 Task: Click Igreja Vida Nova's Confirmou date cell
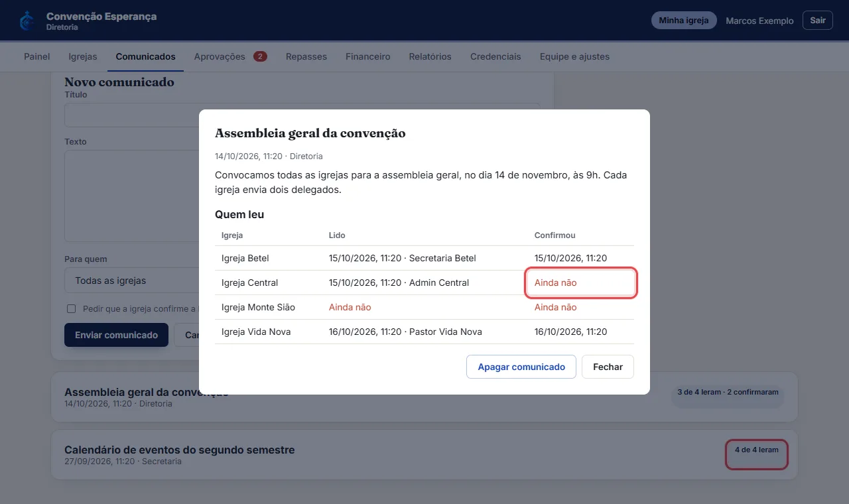click(581, 332)
